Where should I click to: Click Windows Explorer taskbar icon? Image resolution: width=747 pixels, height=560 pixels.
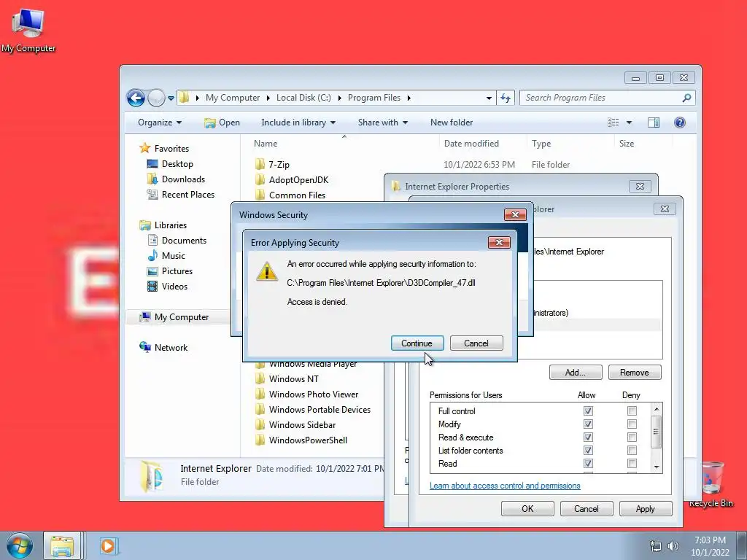coord(63,545)
